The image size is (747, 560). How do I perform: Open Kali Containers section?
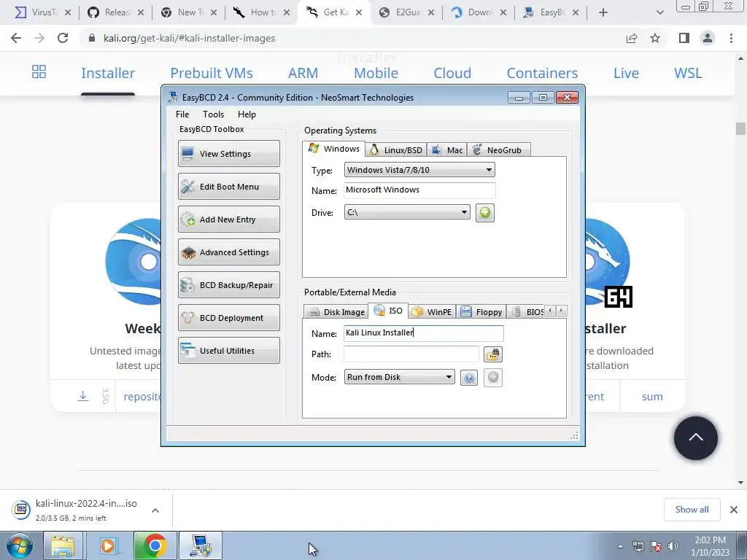pos(542,73)
